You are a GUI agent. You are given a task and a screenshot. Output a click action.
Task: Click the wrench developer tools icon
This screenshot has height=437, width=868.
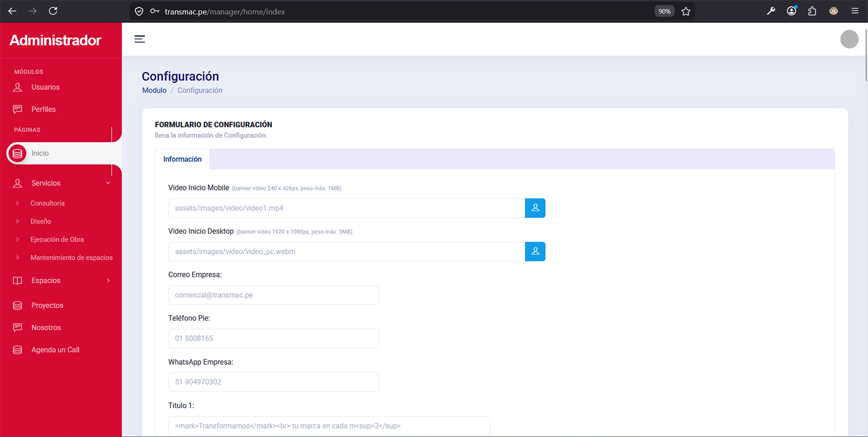pyautogui.click(x=771, y=11)
